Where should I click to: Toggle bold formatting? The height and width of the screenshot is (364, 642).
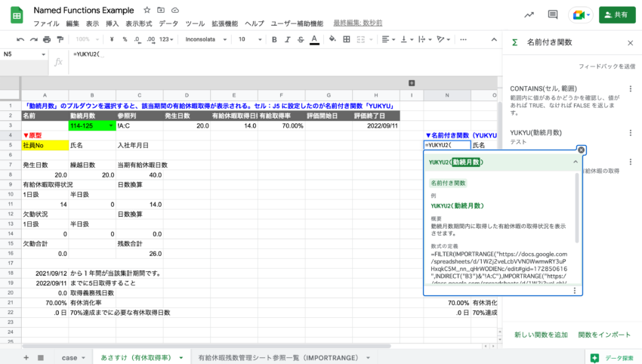tap(274, 39)
